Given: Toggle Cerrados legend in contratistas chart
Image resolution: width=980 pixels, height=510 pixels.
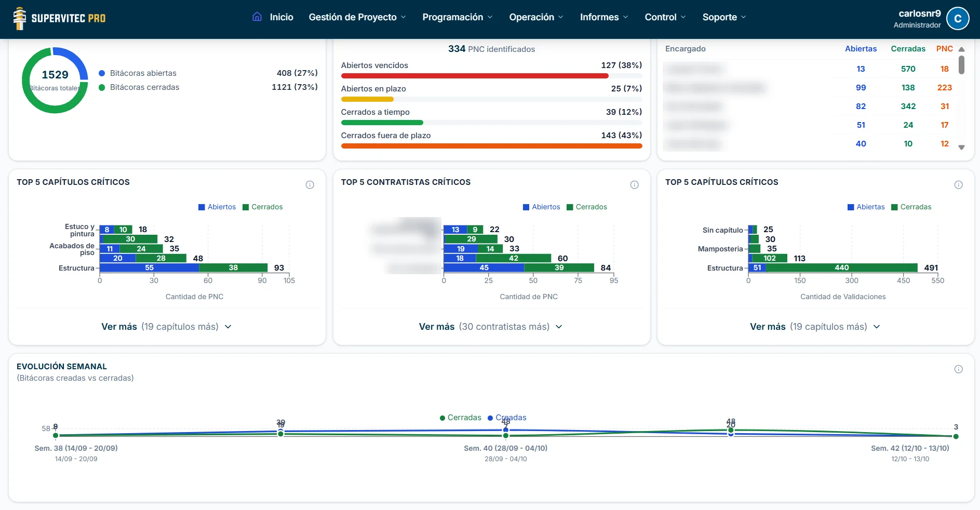Looking at the screenshot, I should pos(587,207).
